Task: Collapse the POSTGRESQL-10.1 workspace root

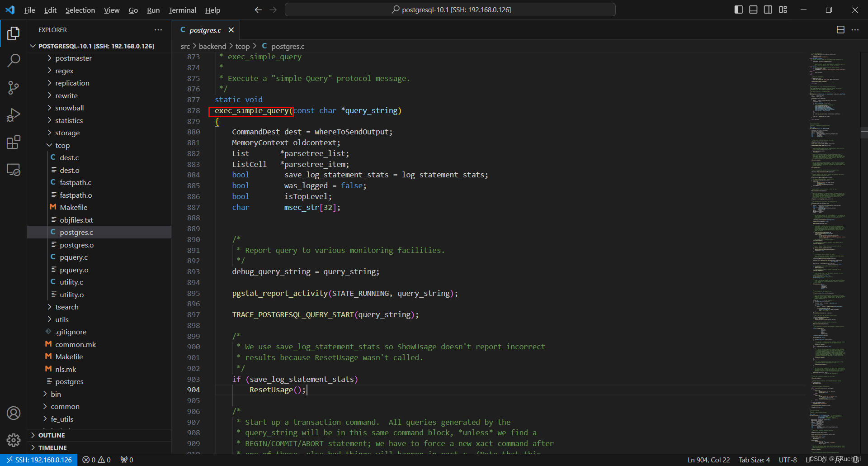Action: [x=96, y=46]
